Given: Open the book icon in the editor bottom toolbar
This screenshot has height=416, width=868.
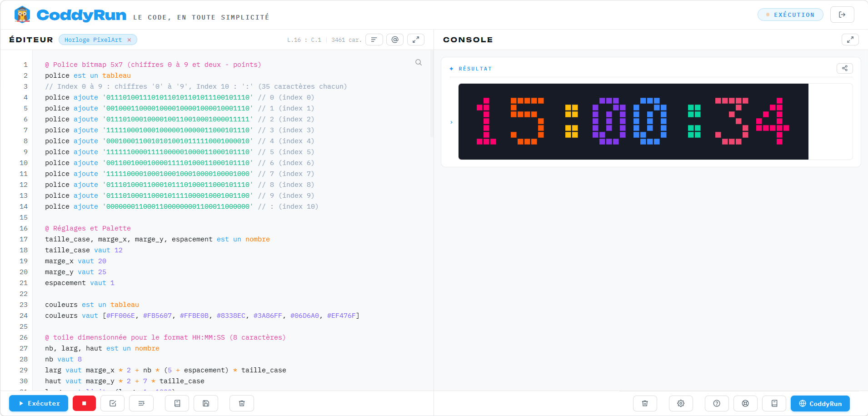Looking at the screenshot, I should (177, 403).
